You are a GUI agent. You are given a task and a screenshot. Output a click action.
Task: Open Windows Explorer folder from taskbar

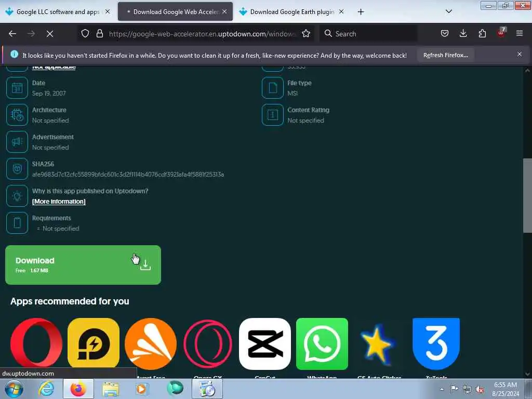tap(111, 389)
